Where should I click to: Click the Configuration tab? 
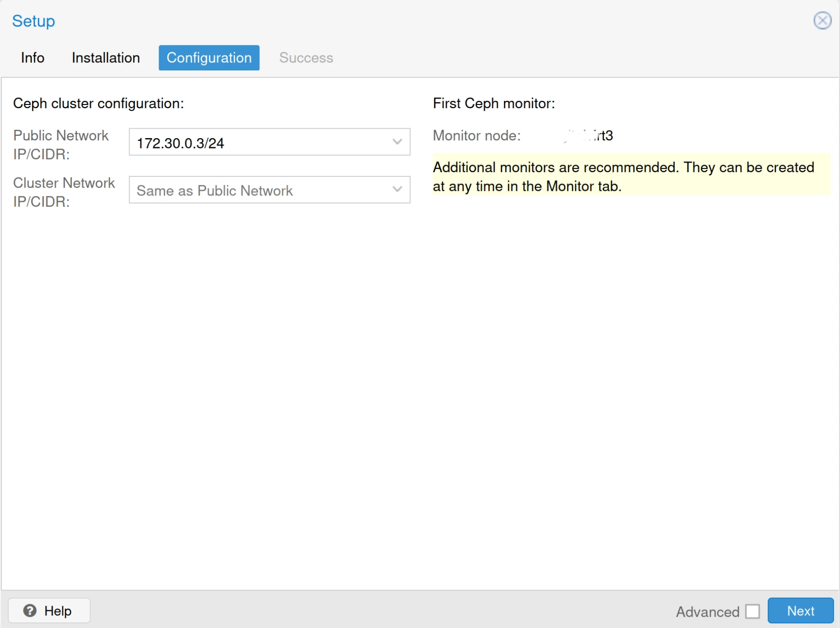pyautogui.click(x=209, y=57)
